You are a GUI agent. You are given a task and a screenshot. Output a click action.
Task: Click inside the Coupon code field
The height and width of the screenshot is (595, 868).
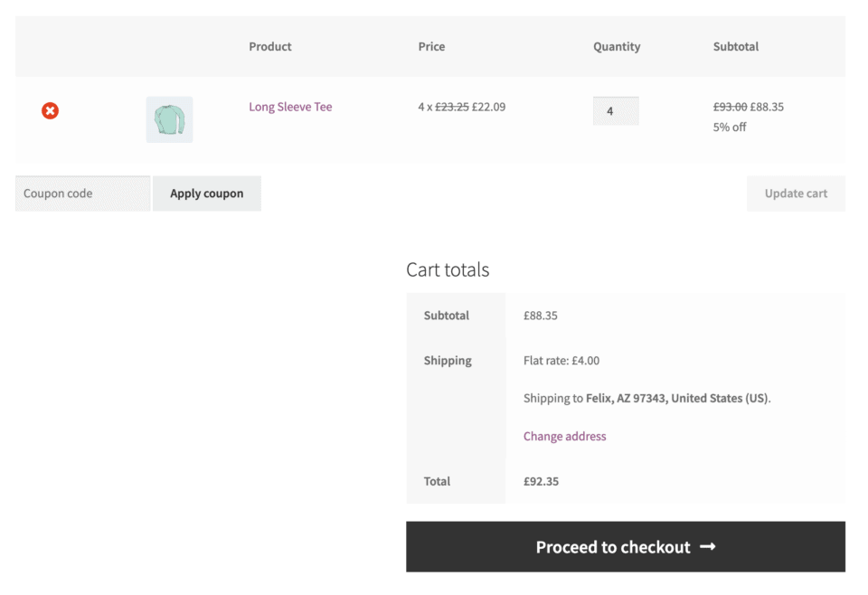tap(81, 193)
